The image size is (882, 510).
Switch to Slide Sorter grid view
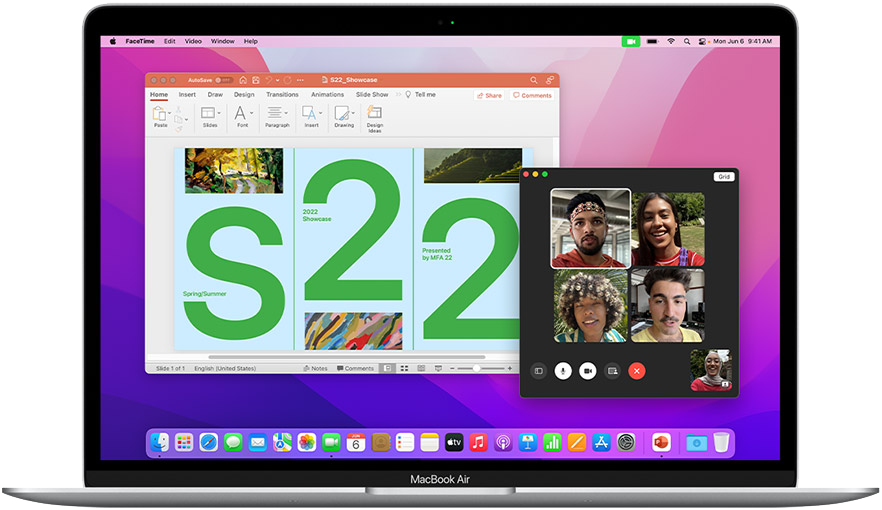click(x=404, y=368)
